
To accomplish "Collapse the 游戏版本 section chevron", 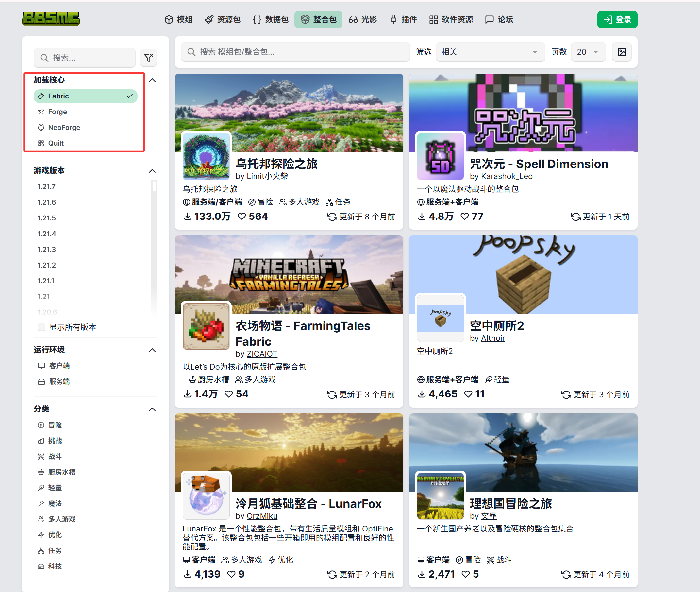I will pos(152,171).
